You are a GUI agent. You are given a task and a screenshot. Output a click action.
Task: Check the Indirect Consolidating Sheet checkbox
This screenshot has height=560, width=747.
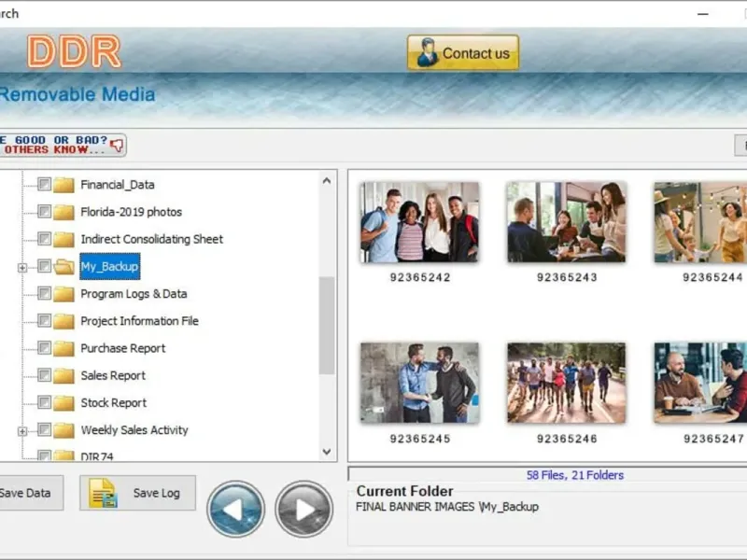[x=44, y=238]
